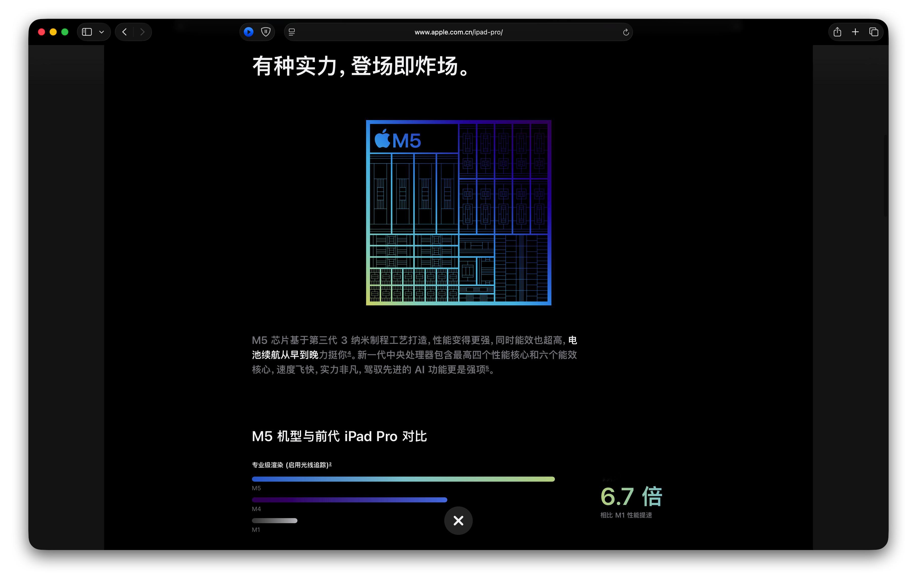Click the blue play extension icon
The height and width of the screenshot is (588, 917).
click(x=249, y=32)
